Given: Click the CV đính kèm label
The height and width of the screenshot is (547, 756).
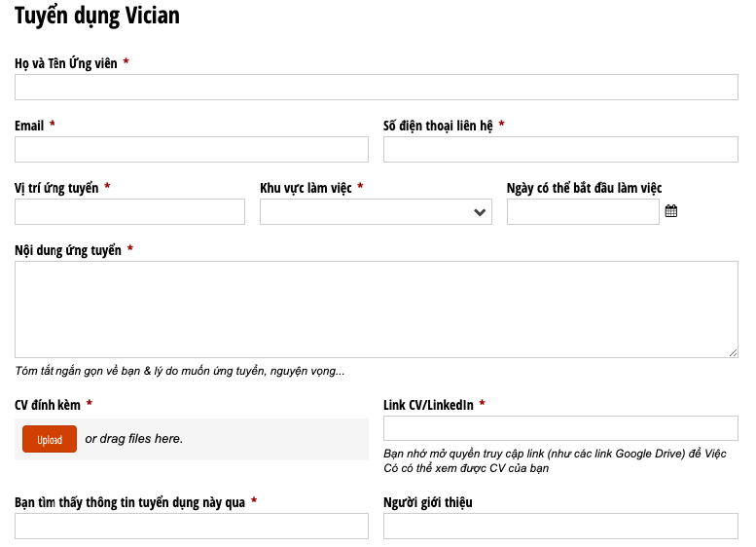Looking at the screenshot, I should [x=48, y=405].
